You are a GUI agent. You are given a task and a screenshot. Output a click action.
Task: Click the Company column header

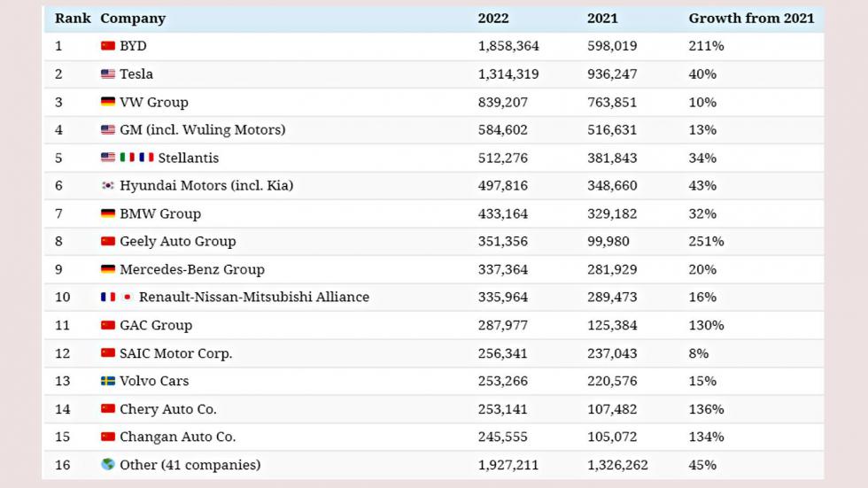click(x=133, y=19)
